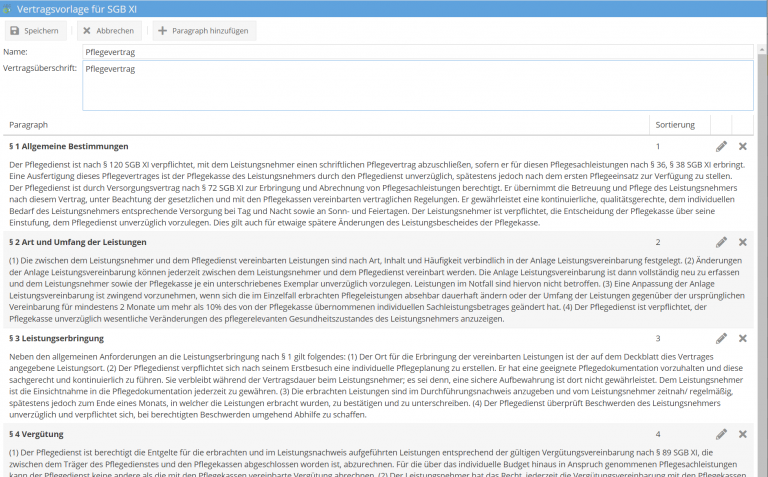Edit § 2 Art und Umfang der Leistungen
768x477 pixels.
click(x=721, y=242)
